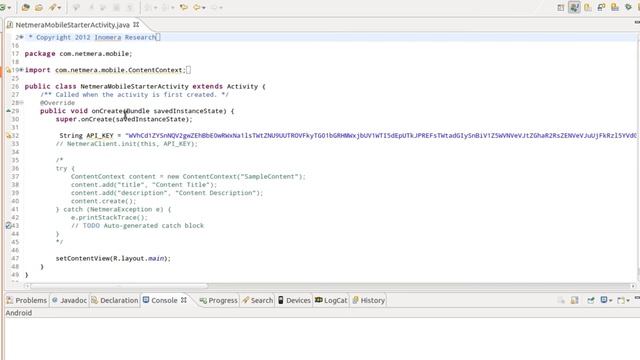This screenshot has height=360, width=640.
Task: Click 'e.printStackTrace();' on line 42
Action: pos(109,217)
